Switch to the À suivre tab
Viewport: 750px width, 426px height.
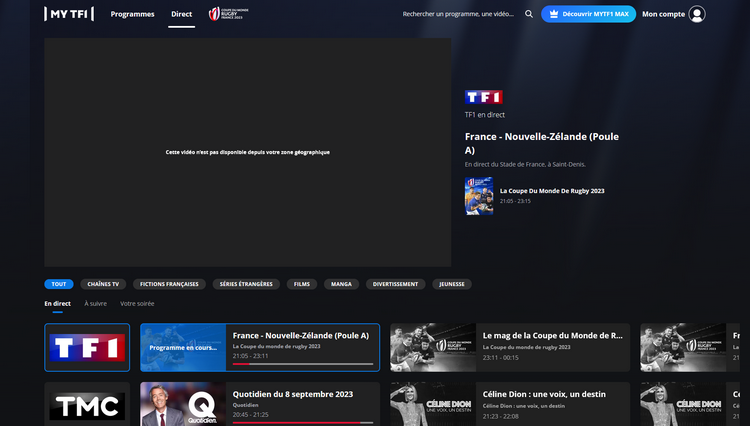point(96,304)
